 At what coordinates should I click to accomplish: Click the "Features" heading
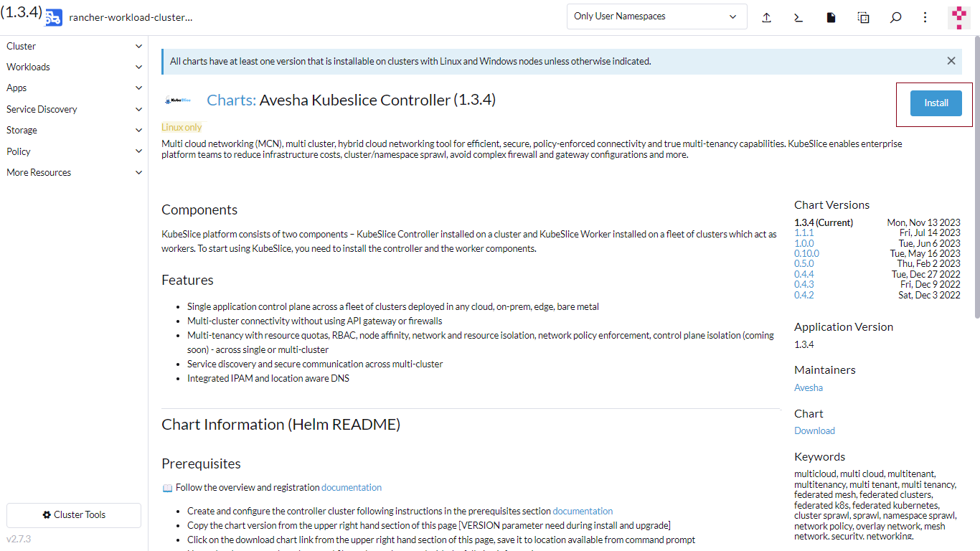[187, 280]
